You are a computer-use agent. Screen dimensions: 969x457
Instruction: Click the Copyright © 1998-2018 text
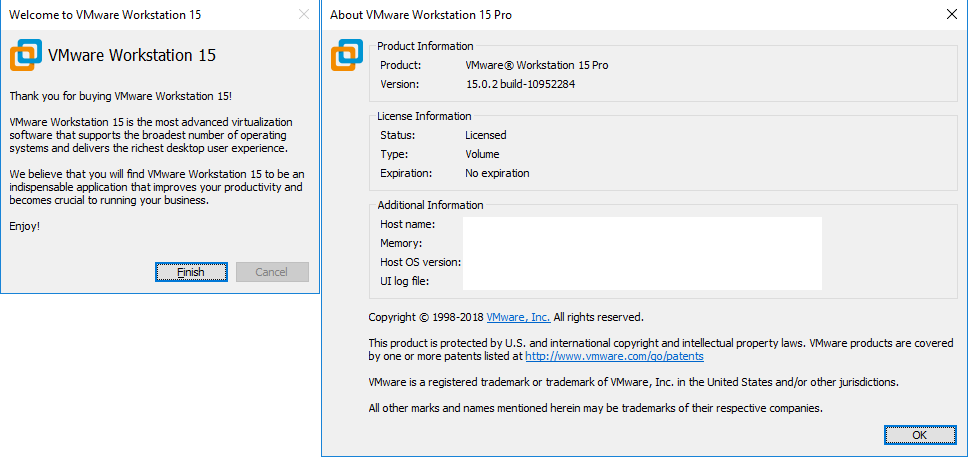[x=426, y=317]
